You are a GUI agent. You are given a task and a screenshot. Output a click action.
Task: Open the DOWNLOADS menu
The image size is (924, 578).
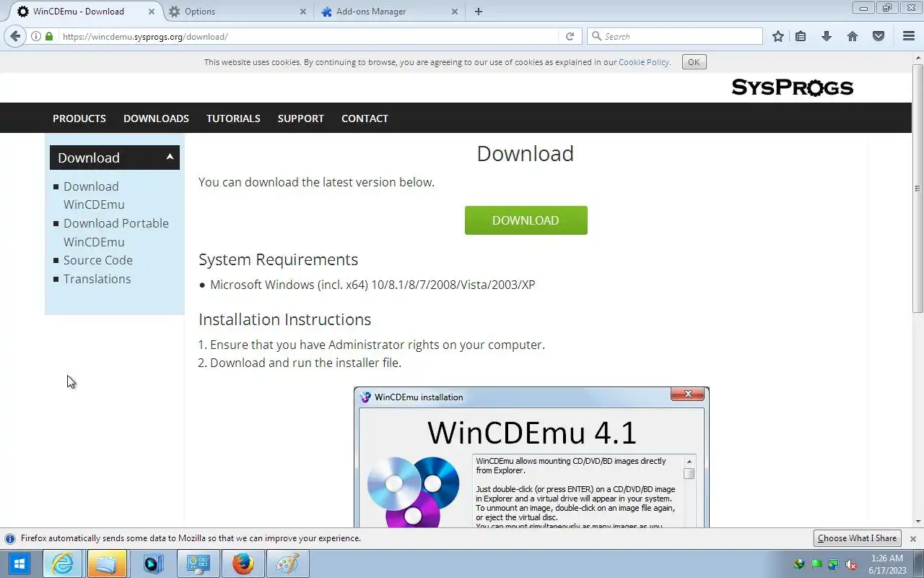156,118
